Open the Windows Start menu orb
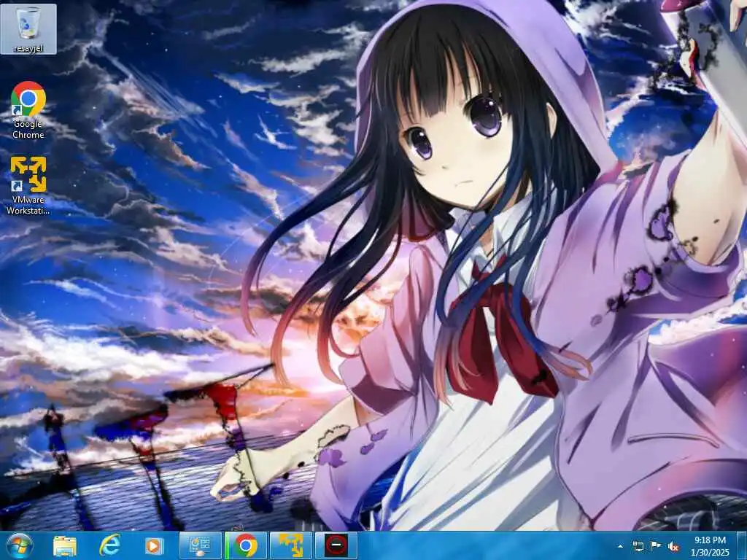Viewport: 747px width, 560px height. coord(20,545)
